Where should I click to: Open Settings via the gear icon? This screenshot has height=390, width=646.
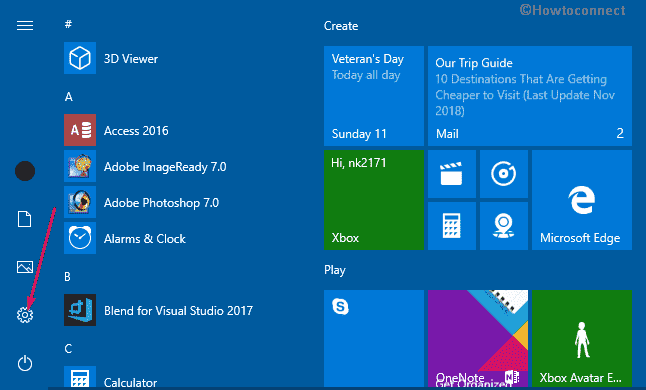click(25, 315)
